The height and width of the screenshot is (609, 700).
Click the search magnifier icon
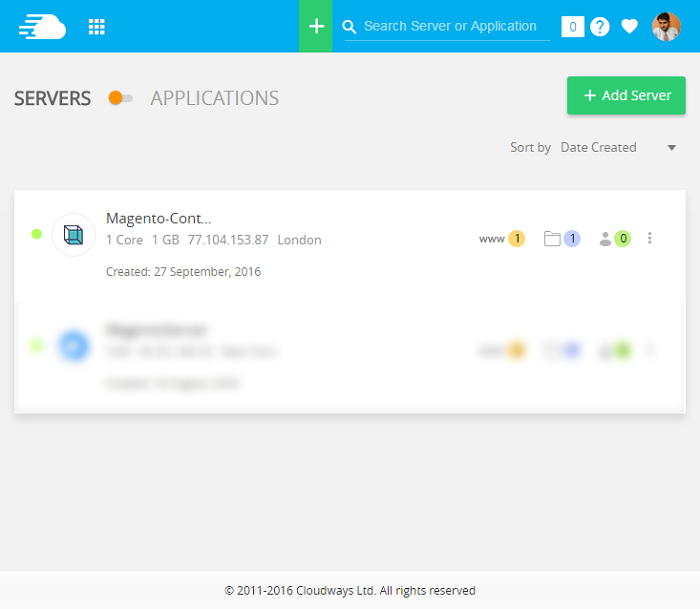pos(349,27)
